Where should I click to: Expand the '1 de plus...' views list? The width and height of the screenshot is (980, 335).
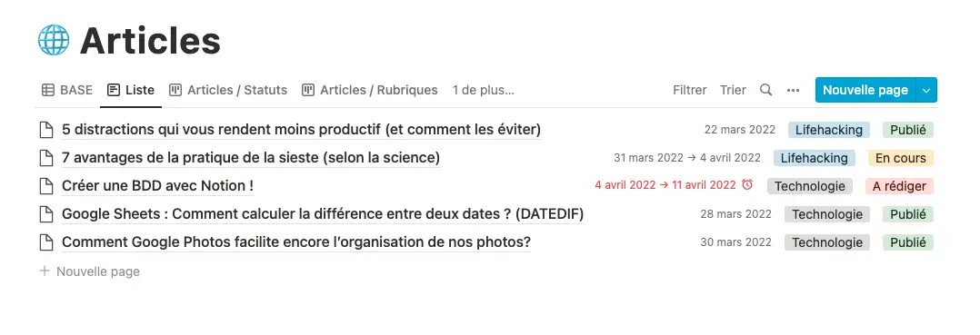(483, 90)
